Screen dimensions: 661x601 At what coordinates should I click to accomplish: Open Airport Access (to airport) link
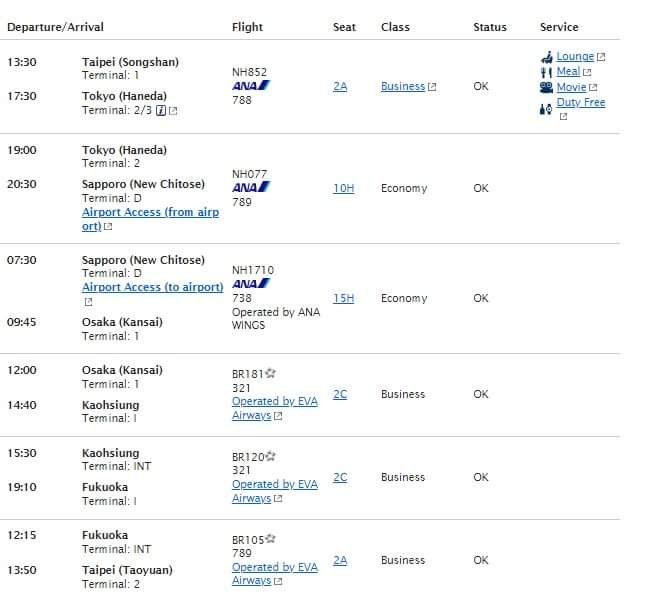point(152,287)
